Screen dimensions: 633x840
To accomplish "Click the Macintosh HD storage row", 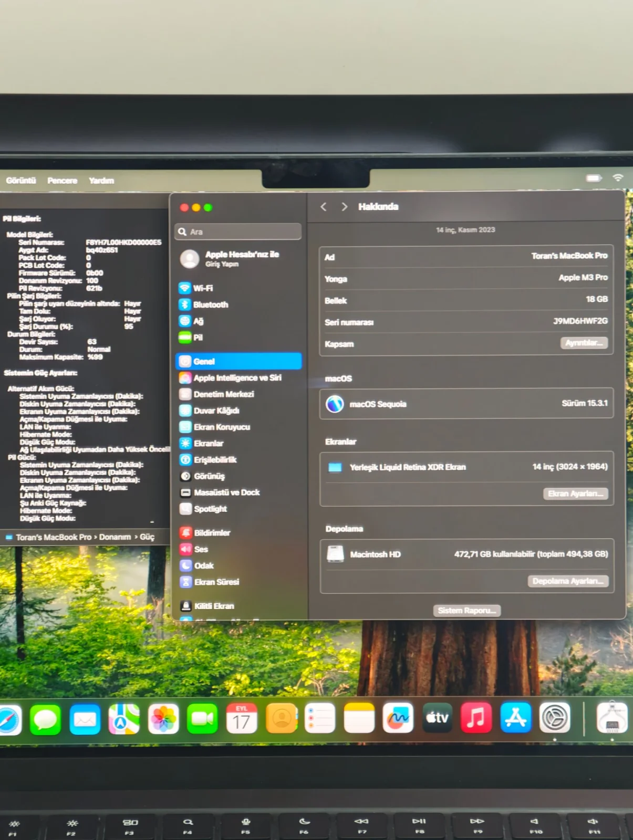I will [466, 554].
